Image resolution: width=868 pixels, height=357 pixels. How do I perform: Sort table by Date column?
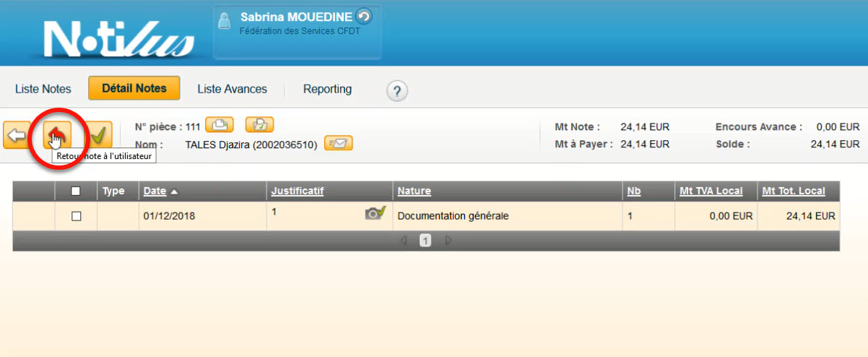[x=155, y=192]
